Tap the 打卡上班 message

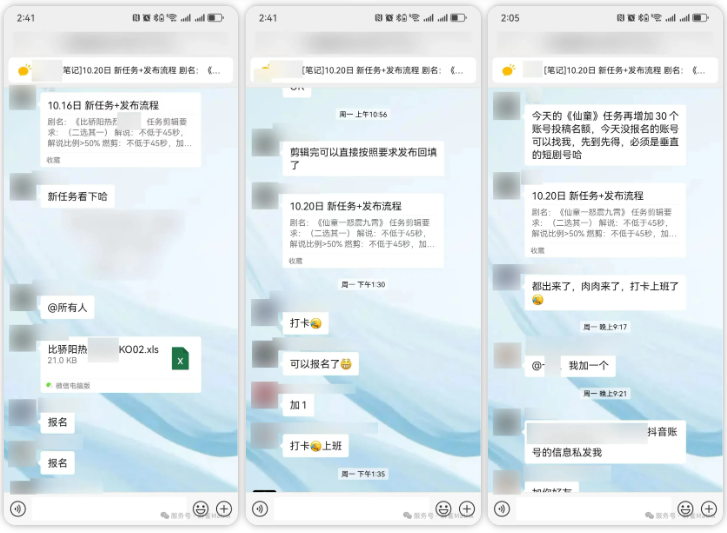point(316,446)
